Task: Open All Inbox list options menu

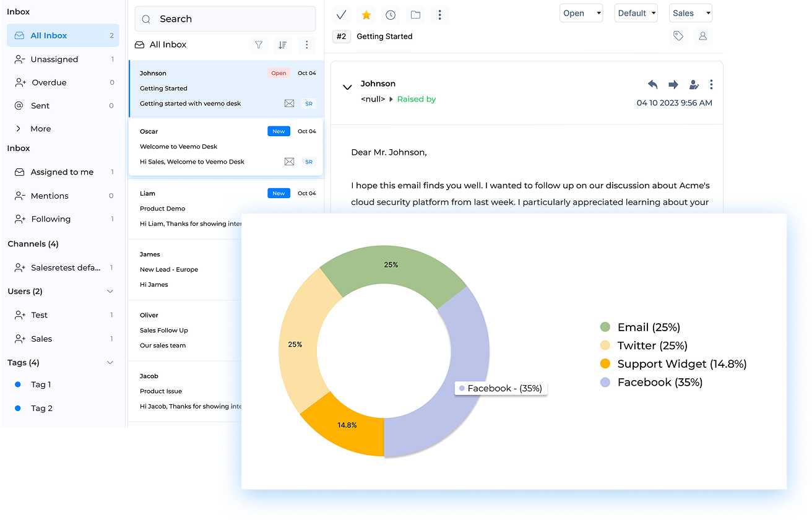Action: (306, 45)
